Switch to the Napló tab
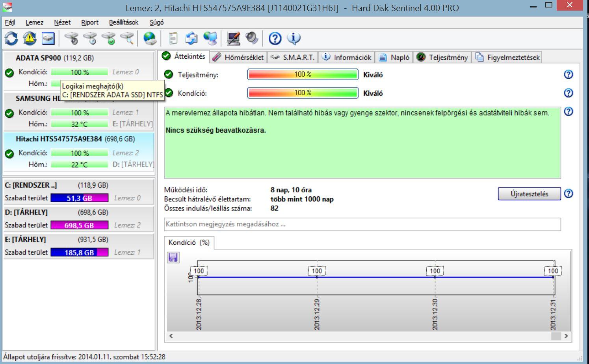The height and width of the screenshot is (364, 589). coord(394,57)
